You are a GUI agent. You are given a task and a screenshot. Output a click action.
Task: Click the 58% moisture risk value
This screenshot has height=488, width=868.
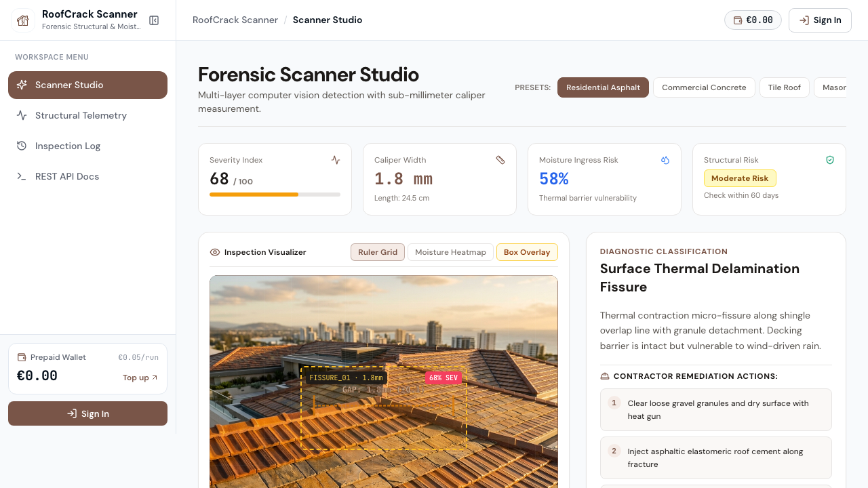pyautogui.click(x=554, y=179)
